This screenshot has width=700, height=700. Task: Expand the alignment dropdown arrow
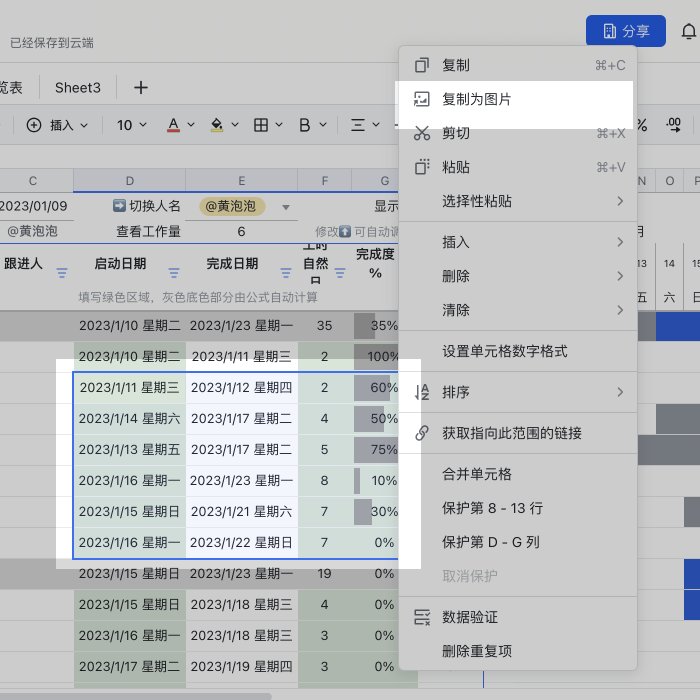(376, 125)
